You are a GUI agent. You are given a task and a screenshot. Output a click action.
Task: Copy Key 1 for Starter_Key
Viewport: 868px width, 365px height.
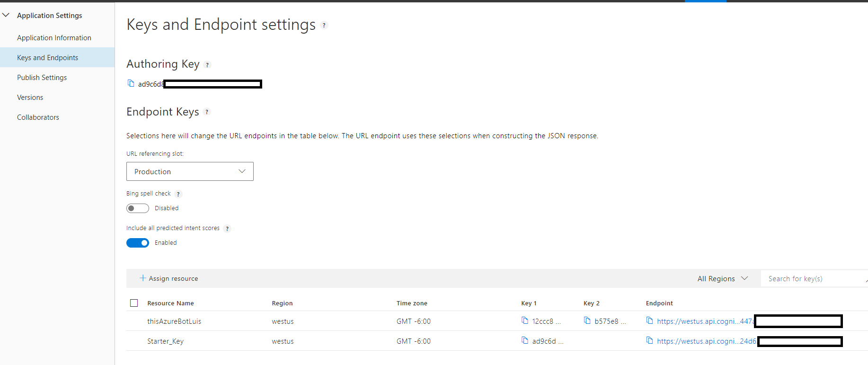pyautogui.click(x=525, y=340)
